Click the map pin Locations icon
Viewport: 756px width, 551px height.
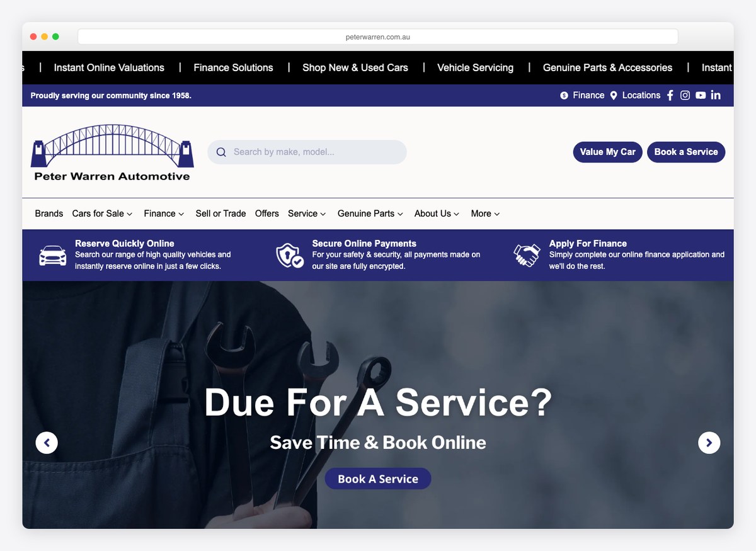(x=614, y=96)
